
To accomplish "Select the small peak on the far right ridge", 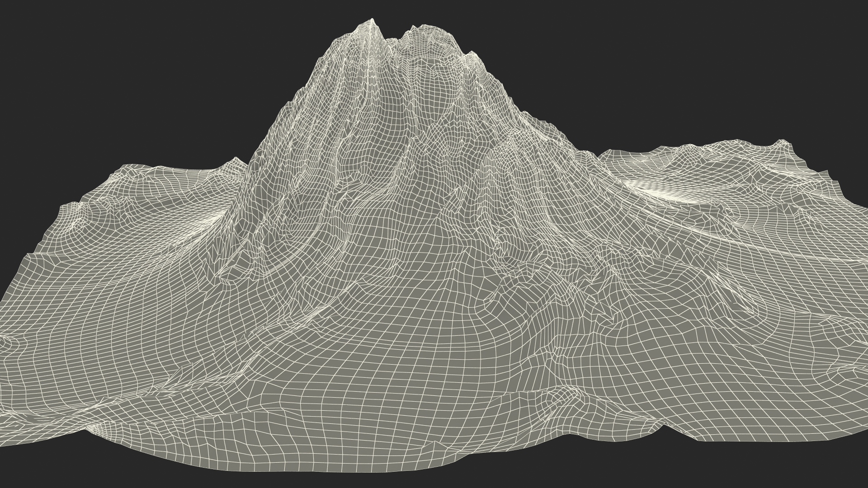I will [x=782, y=143].
